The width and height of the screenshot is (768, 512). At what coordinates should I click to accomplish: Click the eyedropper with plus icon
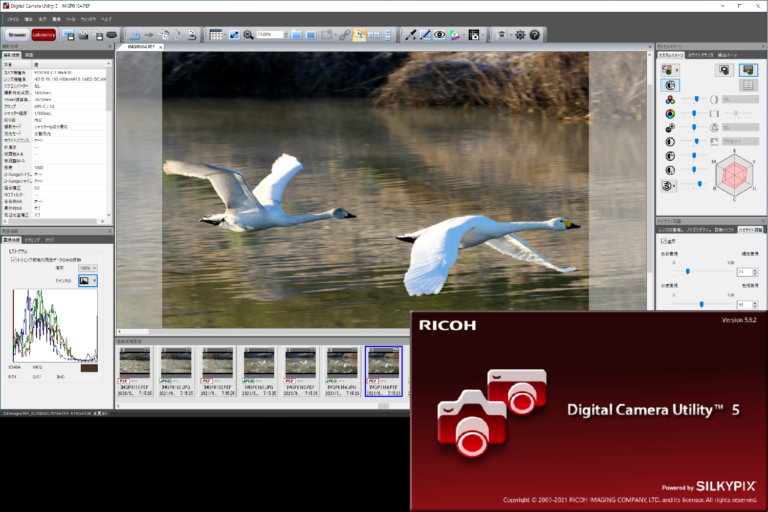click(x=410, y=35)
